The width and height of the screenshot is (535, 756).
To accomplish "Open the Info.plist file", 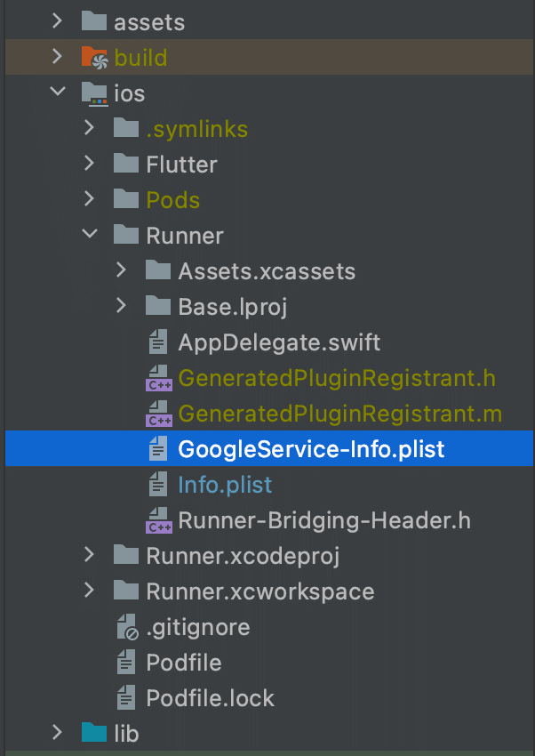I will point(224,484).
